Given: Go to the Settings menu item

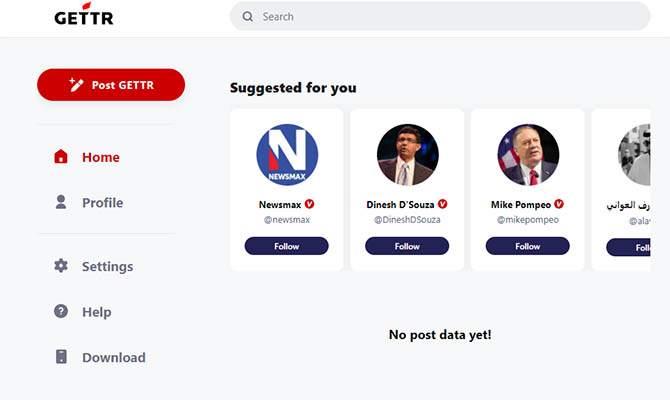Looking at the screenshot, I should [107, 267].
